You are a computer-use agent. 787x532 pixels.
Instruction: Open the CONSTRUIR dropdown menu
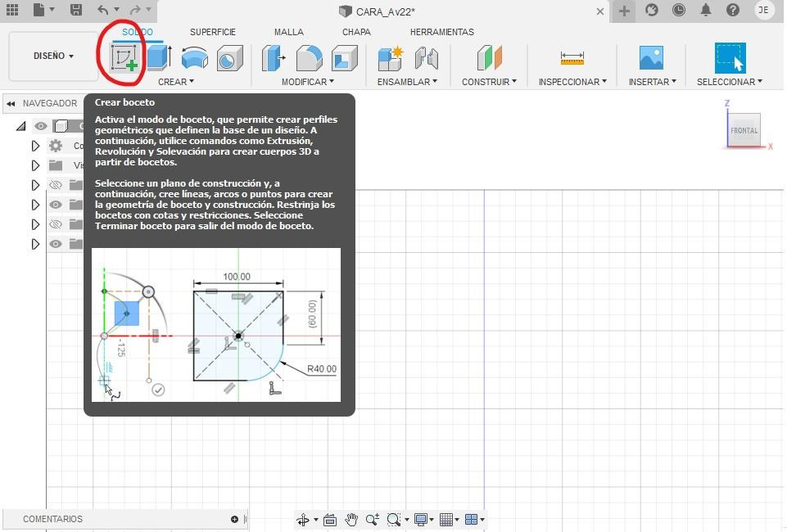(x=489, y=82)
